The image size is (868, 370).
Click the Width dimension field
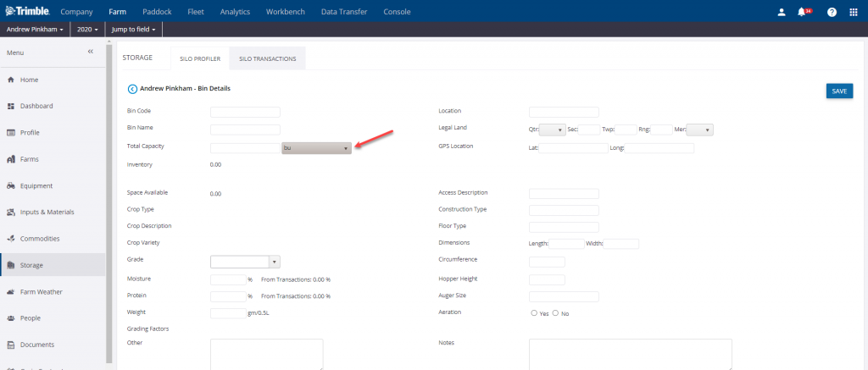(621, 244)
